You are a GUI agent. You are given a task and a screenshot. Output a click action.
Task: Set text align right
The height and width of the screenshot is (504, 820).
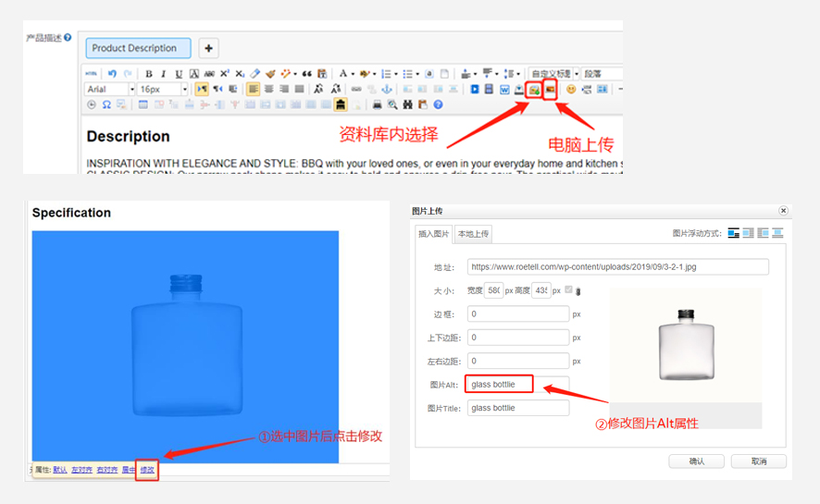coord(284,90)
